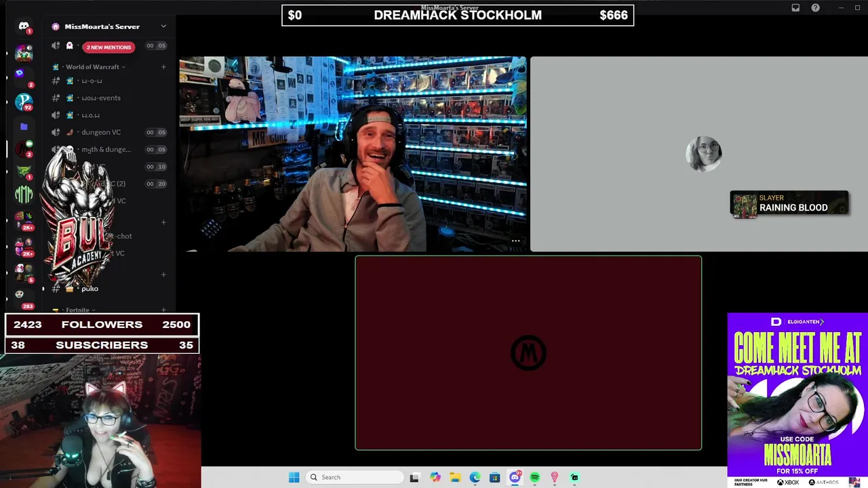Open Microsoft Edge from the taskbar
The image size is (868, 488).
(475, 477)
